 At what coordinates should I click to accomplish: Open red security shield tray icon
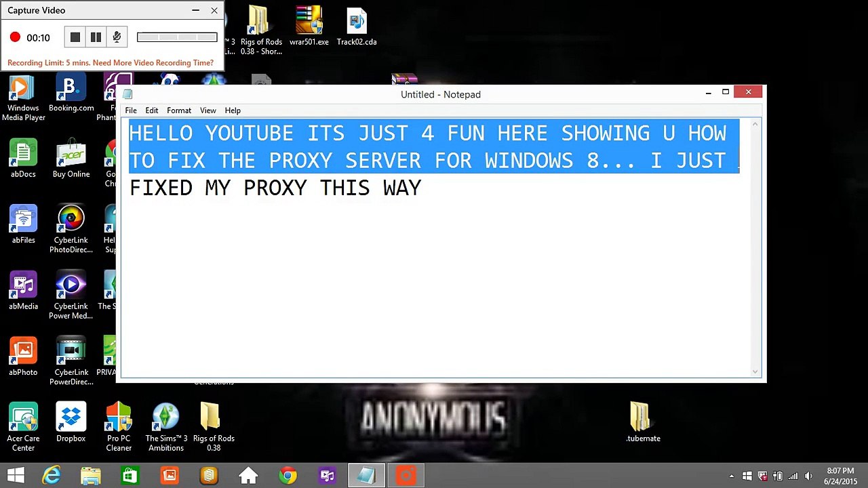(x=763, y=476)
